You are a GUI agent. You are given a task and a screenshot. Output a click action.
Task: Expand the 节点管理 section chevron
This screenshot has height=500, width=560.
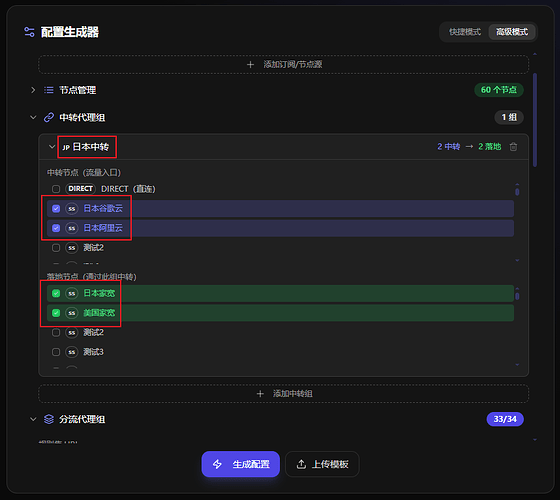(x=33, y=90)
